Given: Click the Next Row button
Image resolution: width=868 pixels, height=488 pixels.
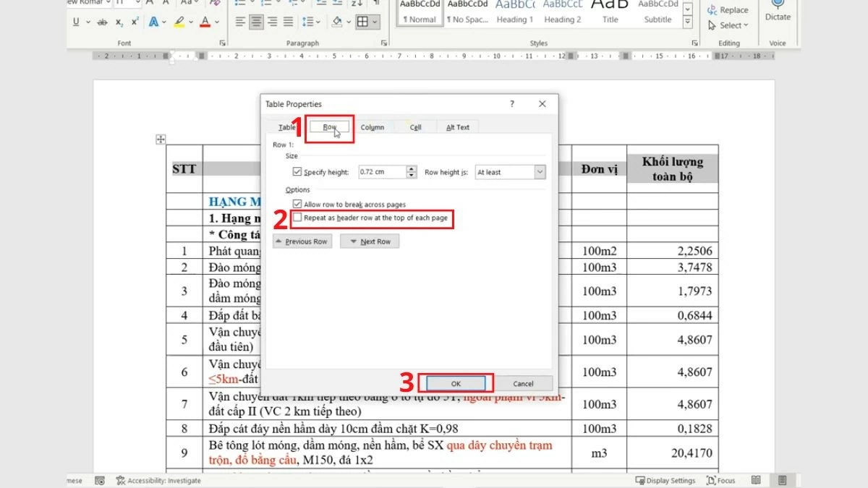Looking at the screenshot, I should [x=370, y=241].
